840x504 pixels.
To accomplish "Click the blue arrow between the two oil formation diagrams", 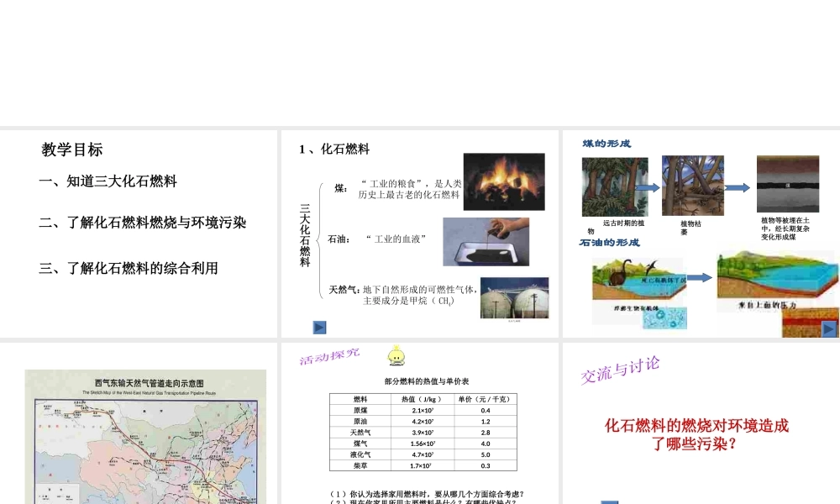I will pos(700,277).
